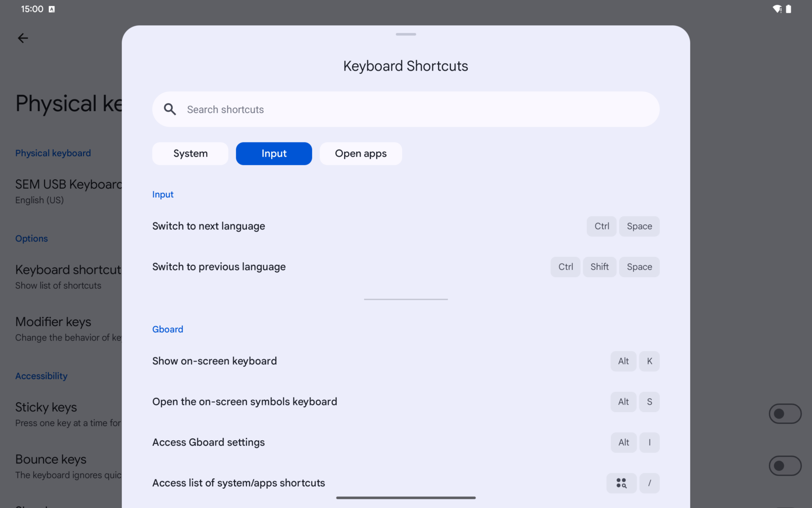The height and width of the screenshot is (508, 812).
Task: Click the scroll indicator at the sheet bottom
Action: 406,497
